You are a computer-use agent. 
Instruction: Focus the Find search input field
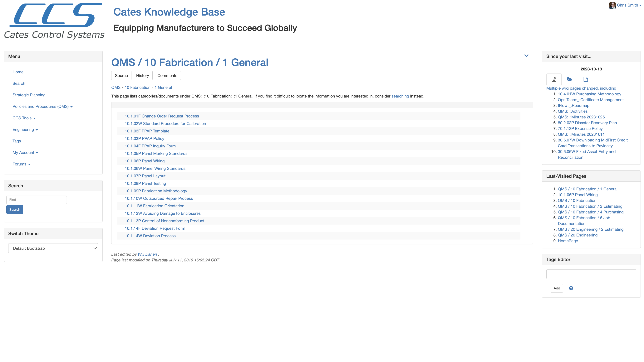coord(37,200)
